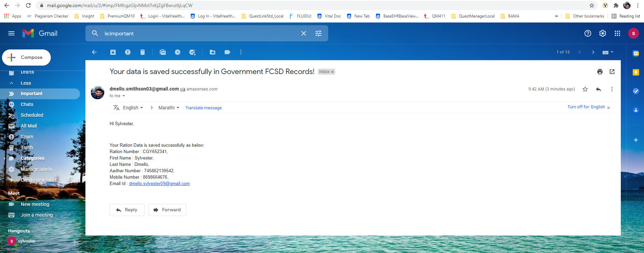Image resolution: width=644 pixels, height=253 pixels.
Task: Change target language Marathi dropdown
Action: click(x=169, y=108)
